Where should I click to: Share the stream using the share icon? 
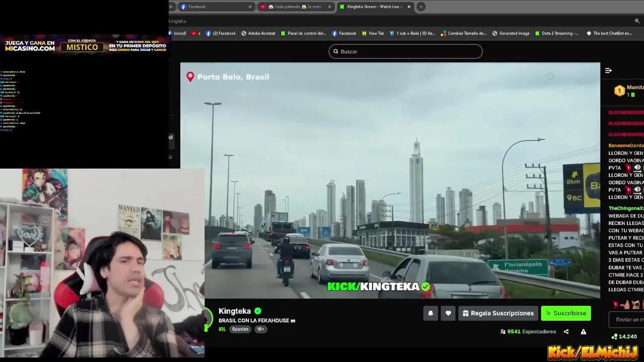[566, 332]
